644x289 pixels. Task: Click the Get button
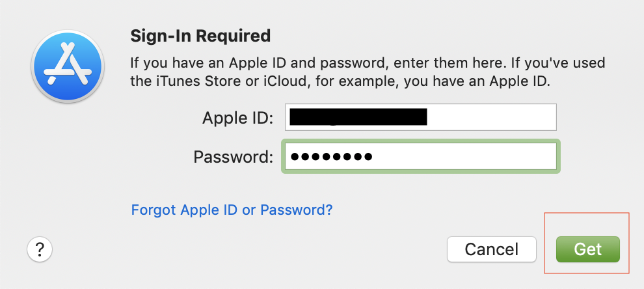588,249
